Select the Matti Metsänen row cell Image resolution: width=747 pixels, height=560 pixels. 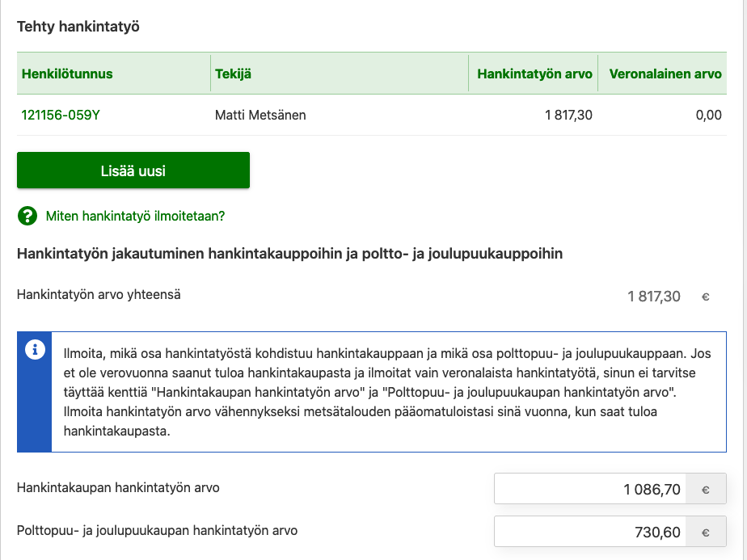pyautogui.click(x=260, y=116)
